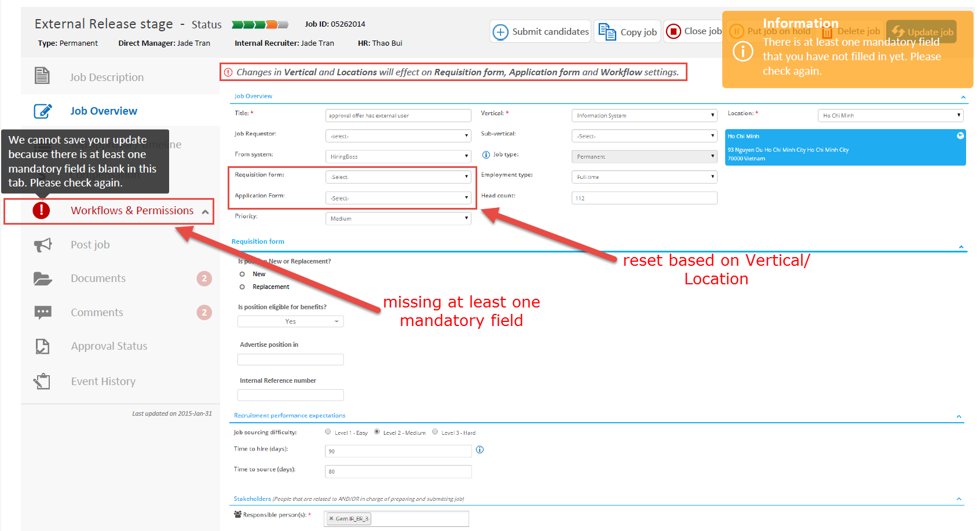This screenshot has height=531, width=980.
Task: Click the Title input field
Action: tap(398, 116)
